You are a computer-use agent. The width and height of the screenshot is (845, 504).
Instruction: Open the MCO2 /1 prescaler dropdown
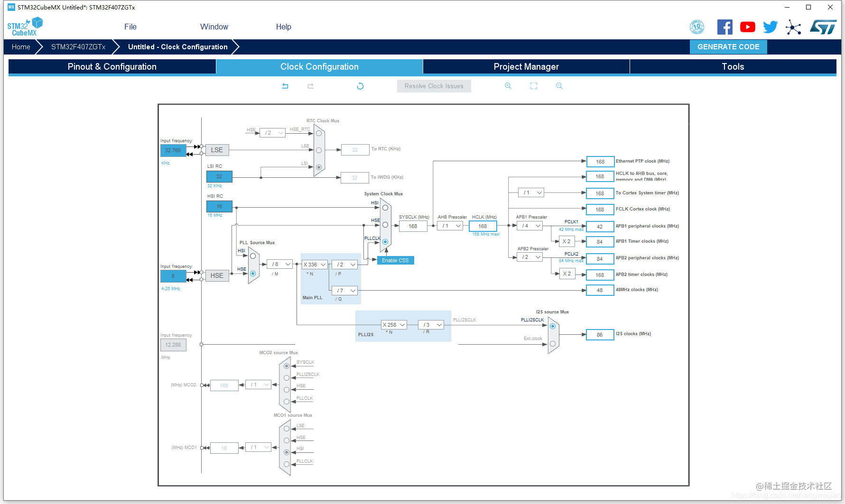(x=258, y=385)
